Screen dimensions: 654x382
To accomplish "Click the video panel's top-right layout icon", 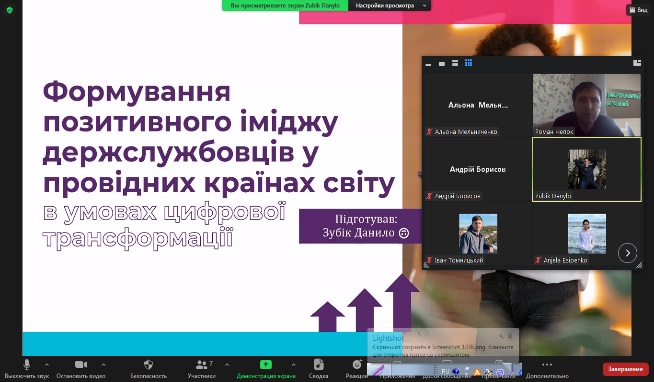I will click(636, 63).
